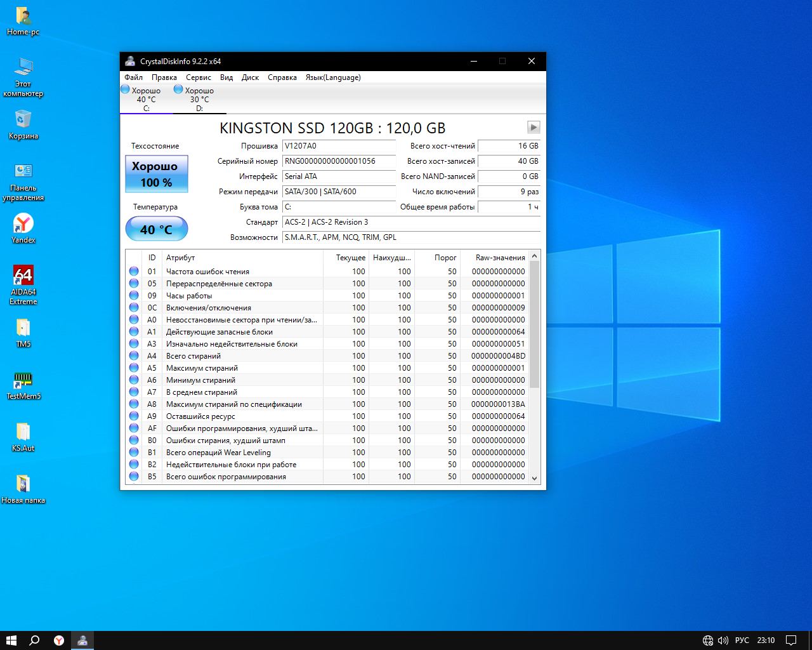Launch Yandex from the taskbar
The width and height of the screenshot is (812, 650).
tap(58, 640)
